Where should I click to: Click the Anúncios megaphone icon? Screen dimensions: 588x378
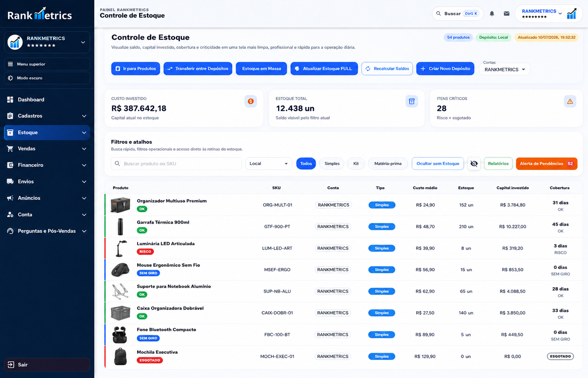tap(10, 198)
